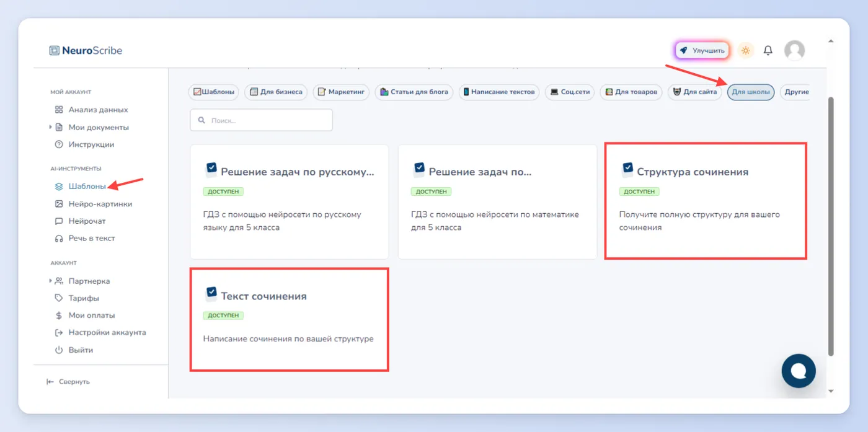
Task: Go to Шаблоны in the sidebar
Action: click(x=81, y=187)
